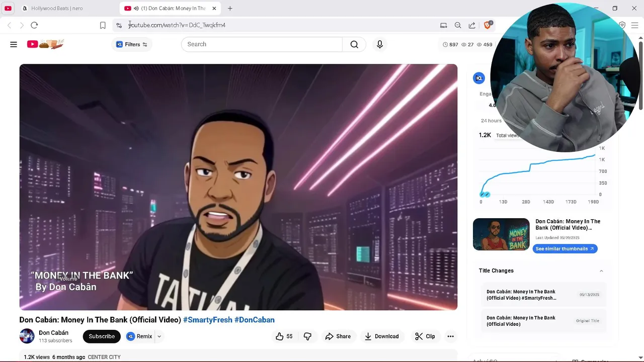Restore the browser window

point(615,8)
